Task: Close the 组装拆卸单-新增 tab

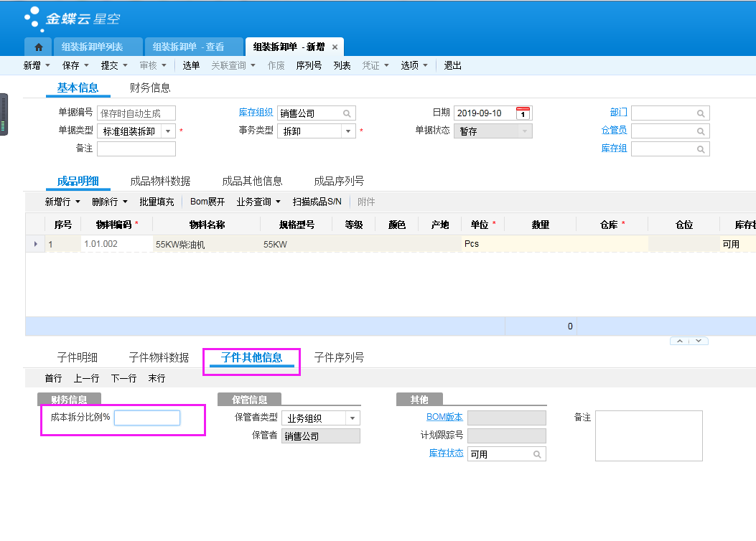Action: (x=335, y=47)
